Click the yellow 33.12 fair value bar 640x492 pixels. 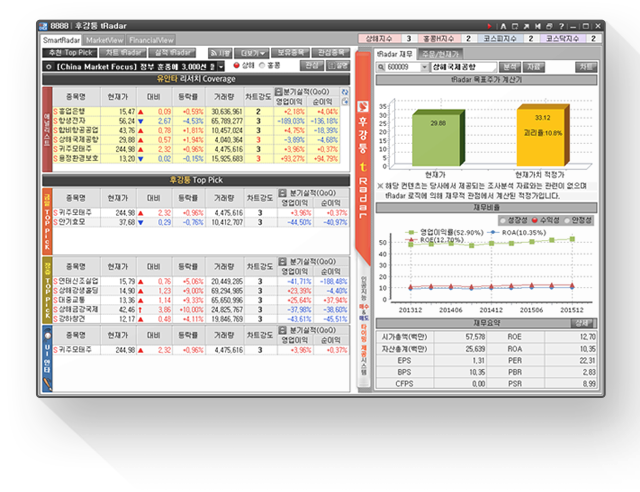[x=543, y=135]
